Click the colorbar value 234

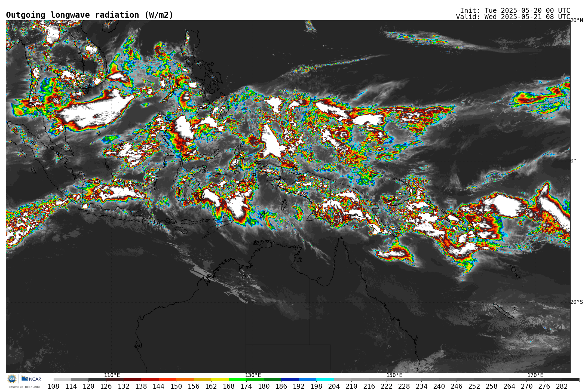click(421, 386)
